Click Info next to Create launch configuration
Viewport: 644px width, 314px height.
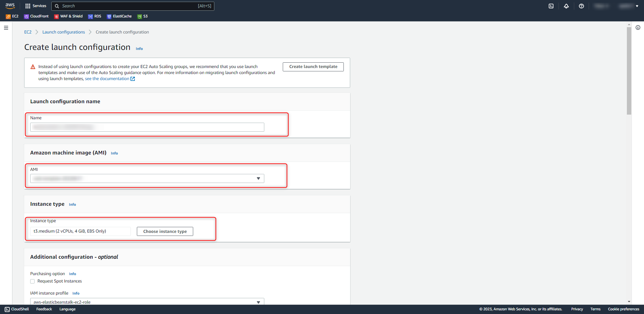tap(139, 49)
